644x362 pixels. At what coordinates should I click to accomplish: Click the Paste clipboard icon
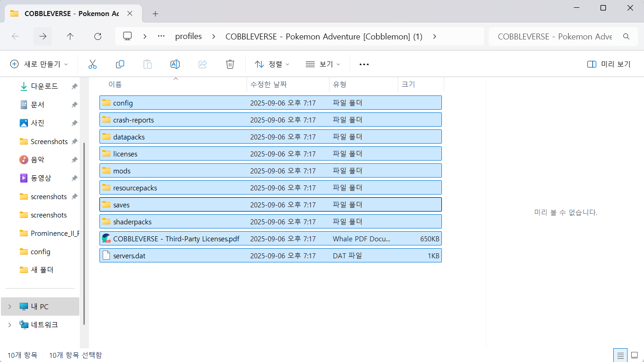(148, 64)
